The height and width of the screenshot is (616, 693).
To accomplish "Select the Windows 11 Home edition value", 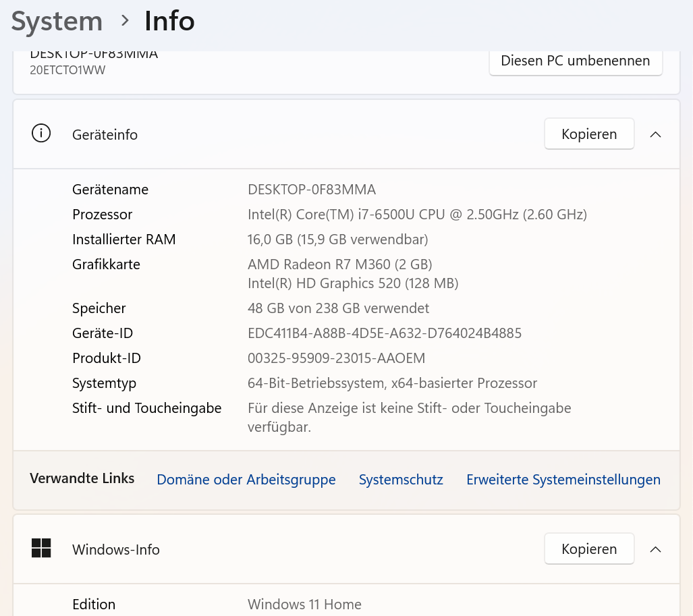I will (x=304, y=604).
